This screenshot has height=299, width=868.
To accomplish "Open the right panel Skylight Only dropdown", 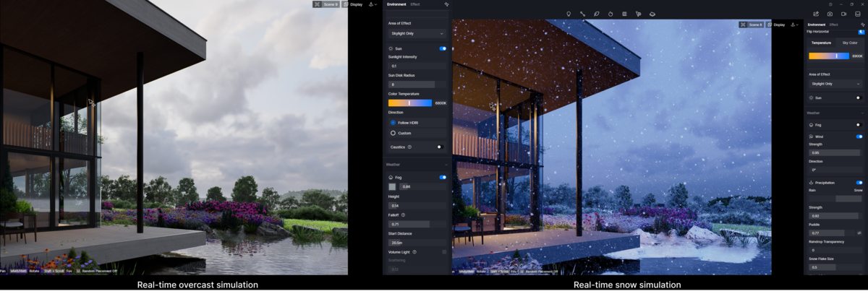I will click(835, 84).
